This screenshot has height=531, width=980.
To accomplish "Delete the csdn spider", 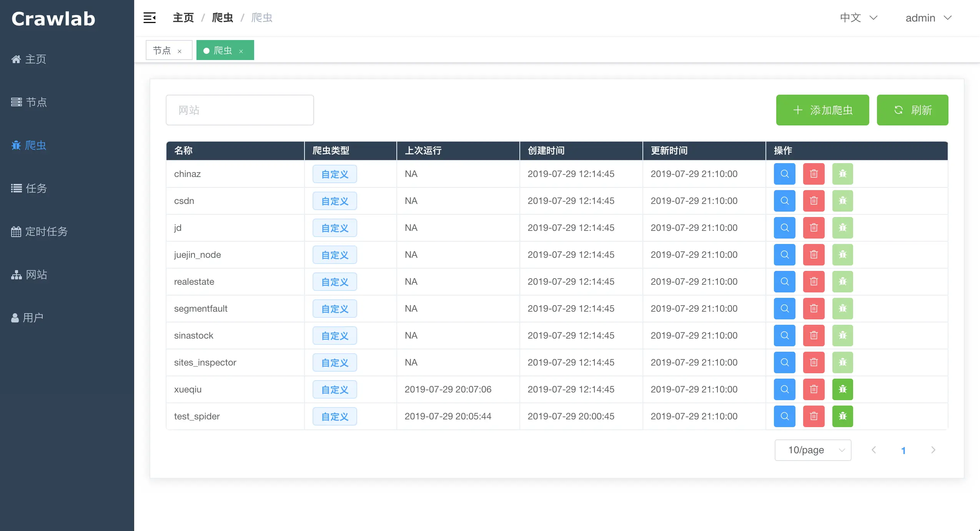I will [814, 201].
